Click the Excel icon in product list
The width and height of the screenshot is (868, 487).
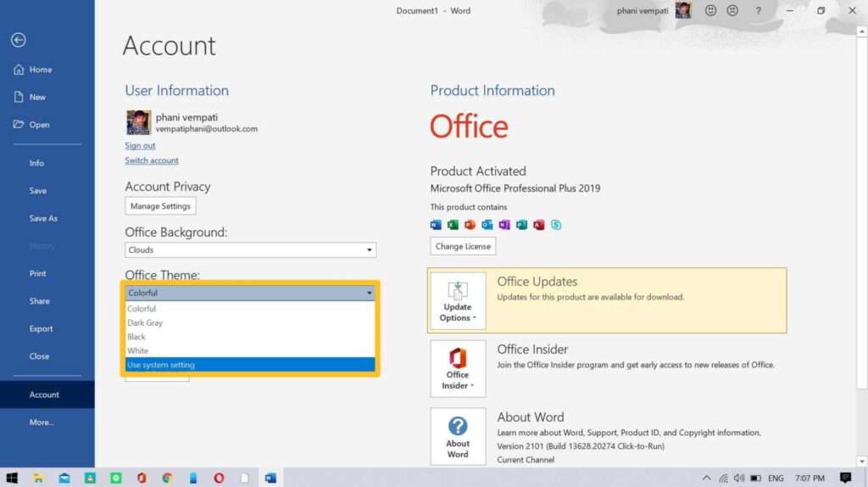pos(453,224)
